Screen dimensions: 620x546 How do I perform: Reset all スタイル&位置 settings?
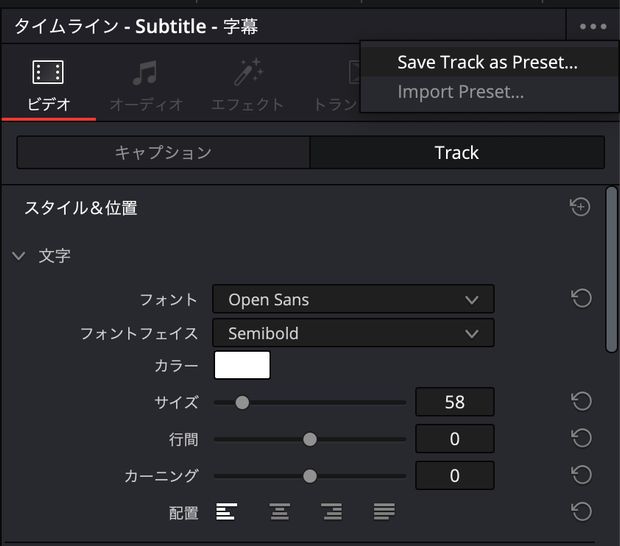(x=580, y=207)
